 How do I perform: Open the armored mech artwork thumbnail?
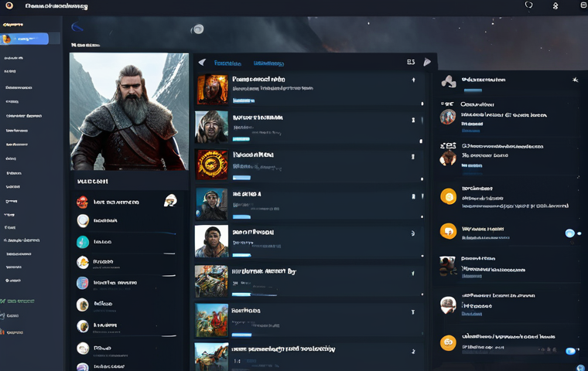point(211,281)
